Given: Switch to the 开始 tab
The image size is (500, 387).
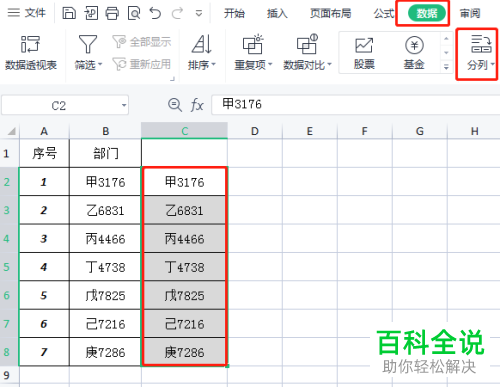Looking at the screenshot, I should click(234, 13).
